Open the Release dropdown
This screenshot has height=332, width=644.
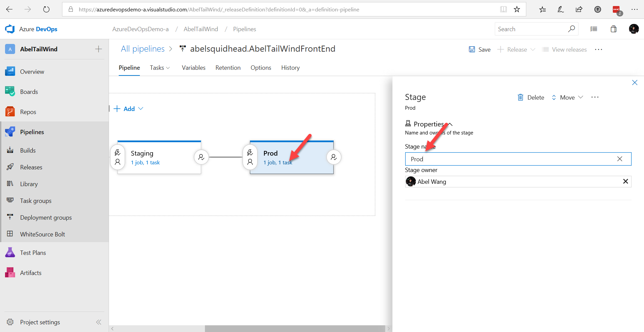coord(517,50)
